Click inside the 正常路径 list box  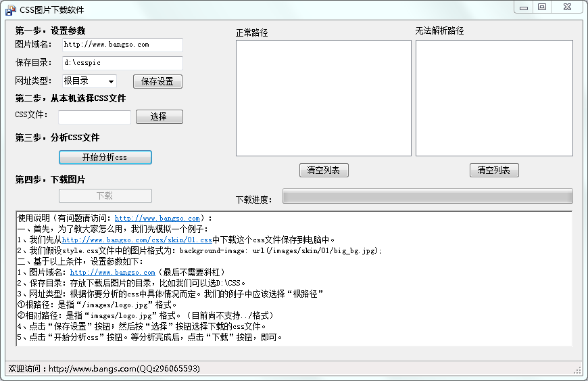pyautogui.click(x=324, y=98)
